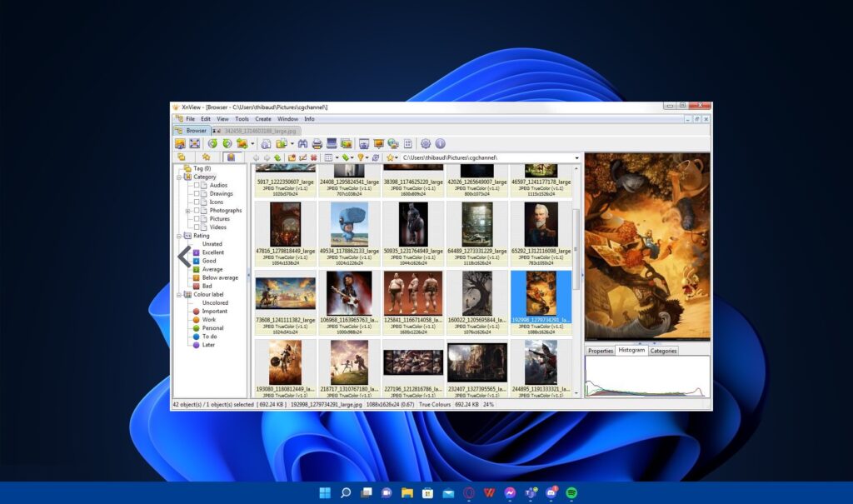Switch to the 342459_1314603188_large.jpg tab
853x504 pixels.
(256, 131)
